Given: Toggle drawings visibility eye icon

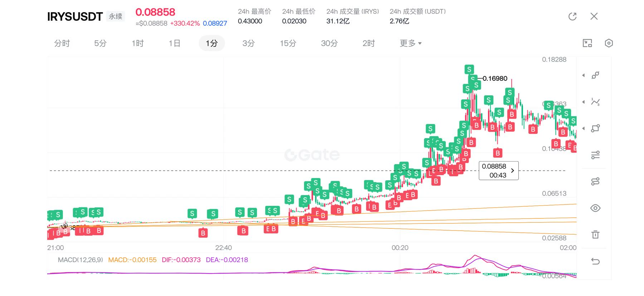Looking at the screenshot, I should [x=595, y=208].
